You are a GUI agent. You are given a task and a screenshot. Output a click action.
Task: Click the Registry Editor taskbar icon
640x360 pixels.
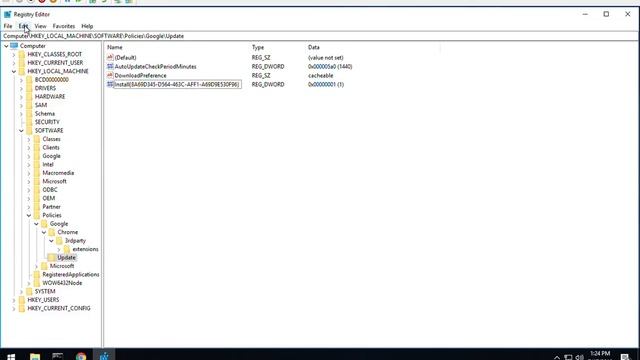[x=104, y=356]
